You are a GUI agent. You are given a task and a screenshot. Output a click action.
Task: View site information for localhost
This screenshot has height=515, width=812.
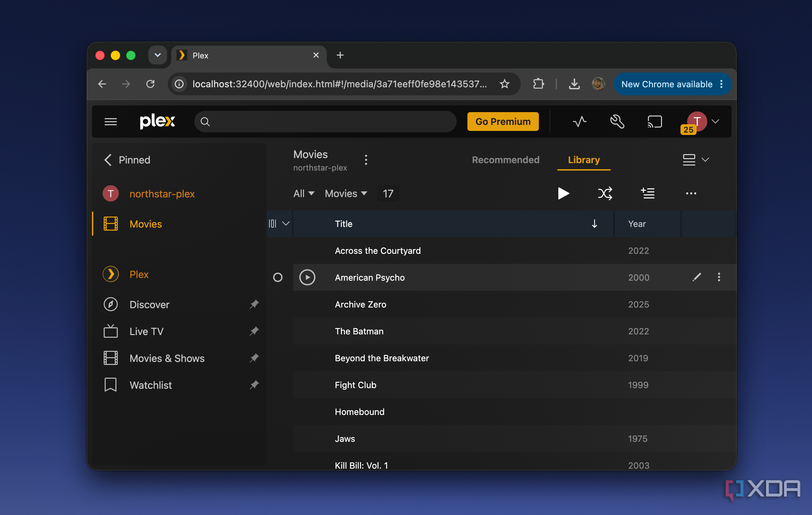point(179,84)
